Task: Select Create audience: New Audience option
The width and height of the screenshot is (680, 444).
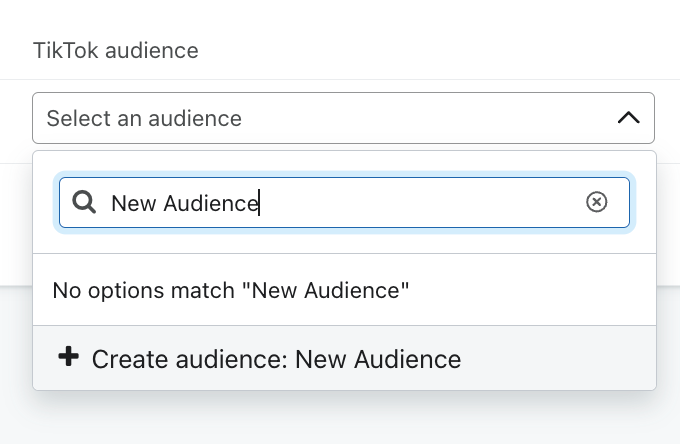Action: (276, 359)
